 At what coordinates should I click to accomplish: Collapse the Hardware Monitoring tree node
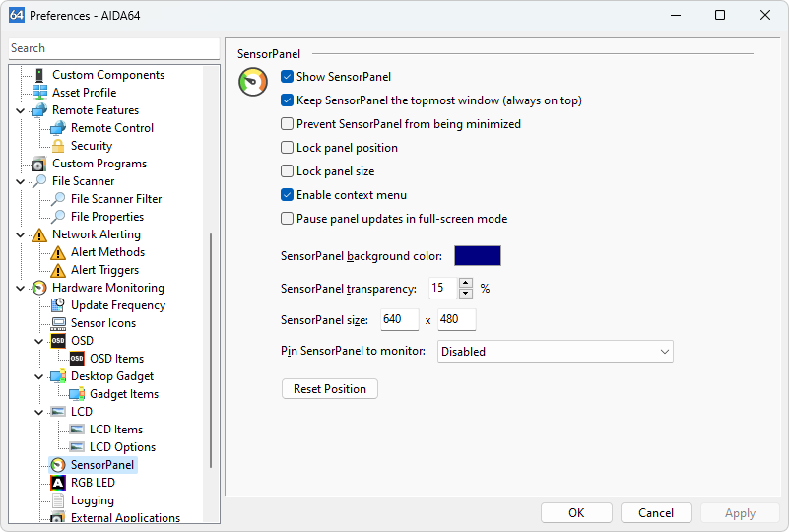pos(21,288)
